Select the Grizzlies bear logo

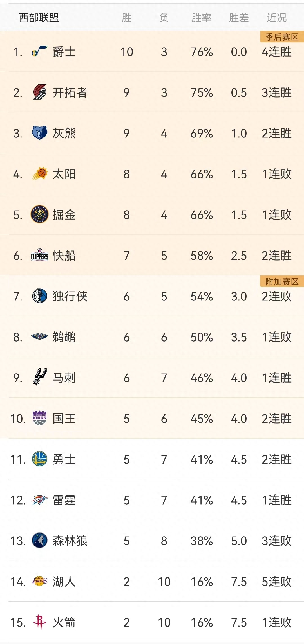point(39,133)
